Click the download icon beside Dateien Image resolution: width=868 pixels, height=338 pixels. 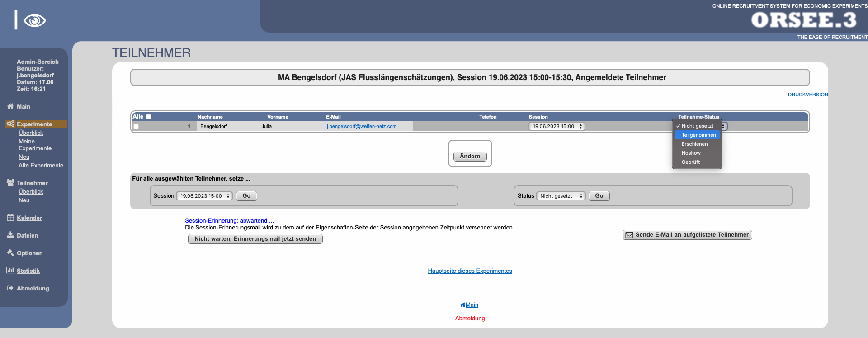point(10,235)
